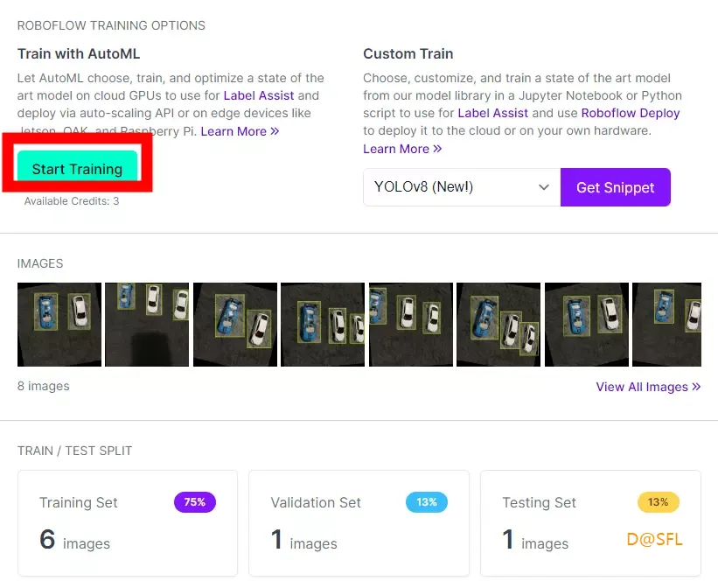Screen dimensions: 718x588
Task: Select the last partially visible image thumbnail
Action: coord(666,325)
